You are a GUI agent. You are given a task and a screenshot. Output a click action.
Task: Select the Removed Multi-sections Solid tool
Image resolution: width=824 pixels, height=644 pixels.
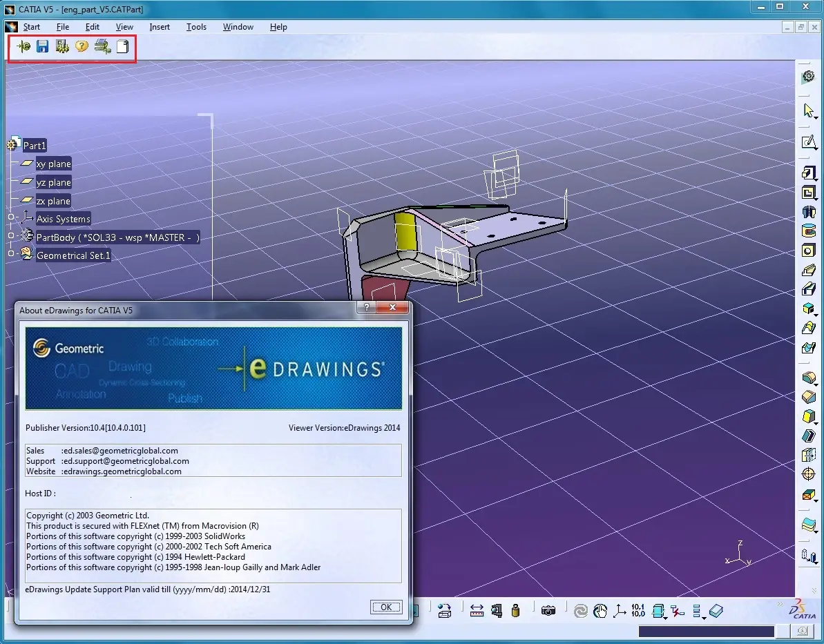click(x=808, y=348)
